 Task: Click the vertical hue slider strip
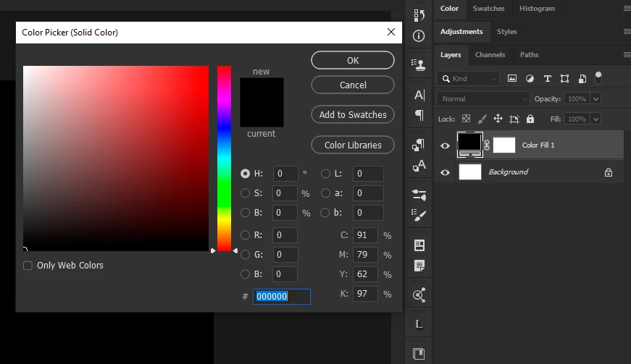pyautogui.click(x=224, y=158)
